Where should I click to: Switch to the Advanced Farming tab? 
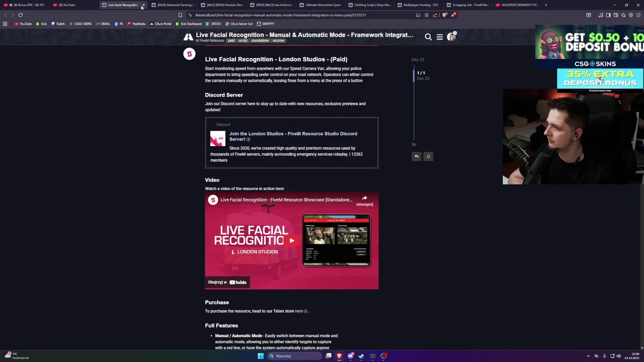pos(172,5)
